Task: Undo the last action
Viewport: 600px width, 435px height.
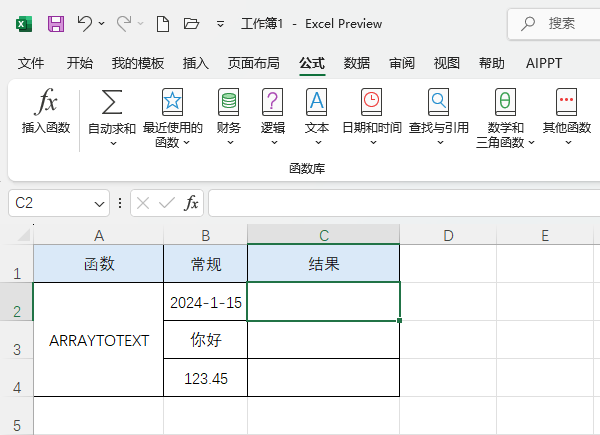Action: pyautogui.click(x=85, y=24)
